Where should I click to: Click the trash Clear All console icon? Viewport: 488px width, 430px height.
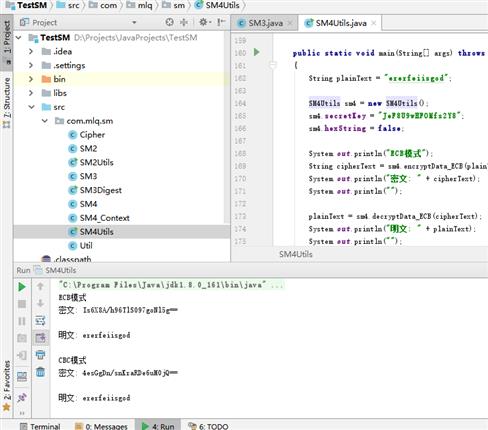(40, 372)
